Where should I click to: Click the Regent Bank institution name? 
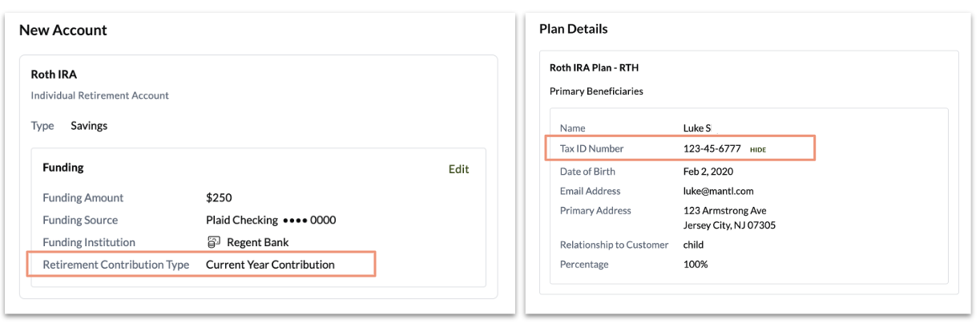tap(257, 242)
